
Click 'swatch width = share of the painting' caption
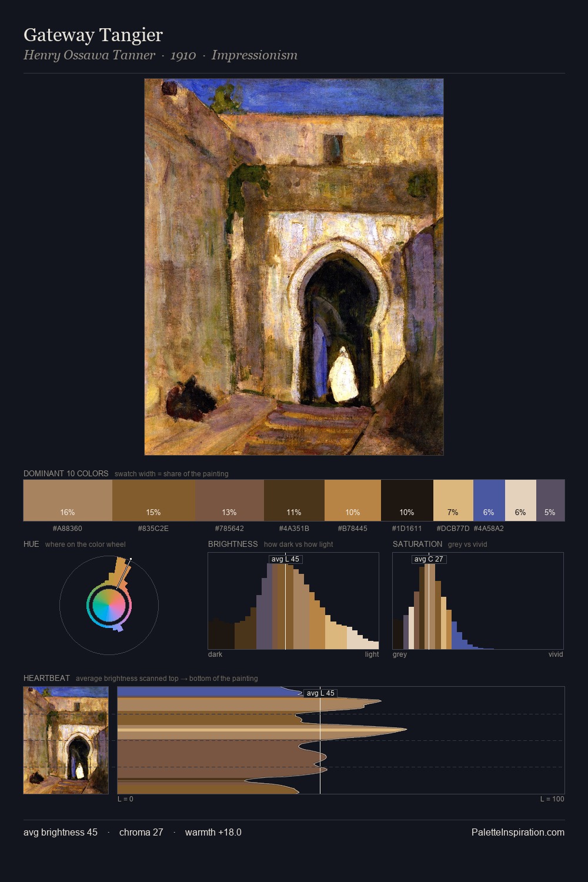click(172, 474)
